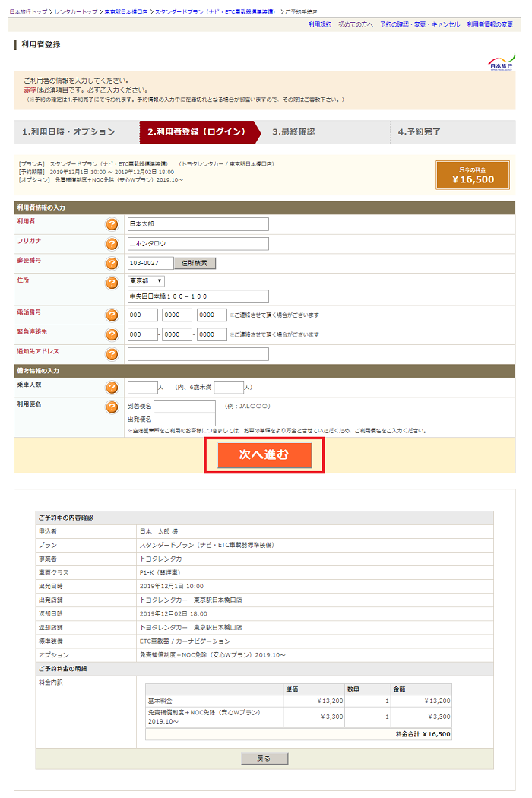Click the 日本旅行 logo
The image size is (532, 798).
500,62
